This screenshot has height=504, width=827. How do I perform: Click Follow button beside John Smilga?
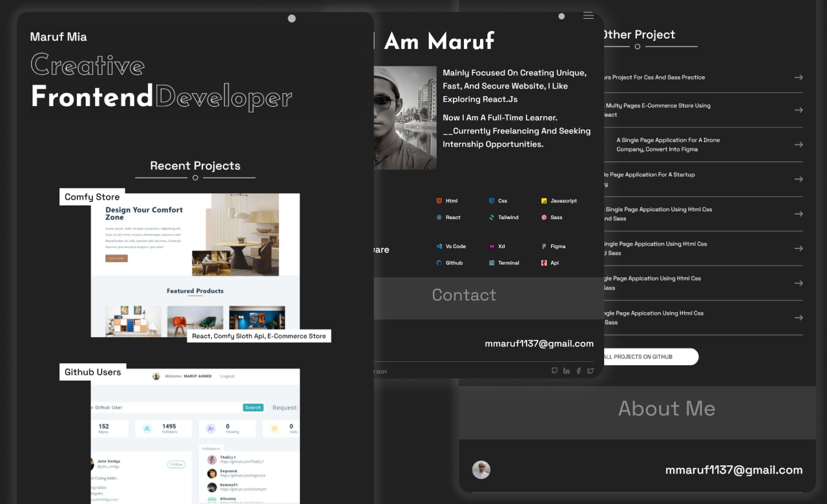[176, 464]
